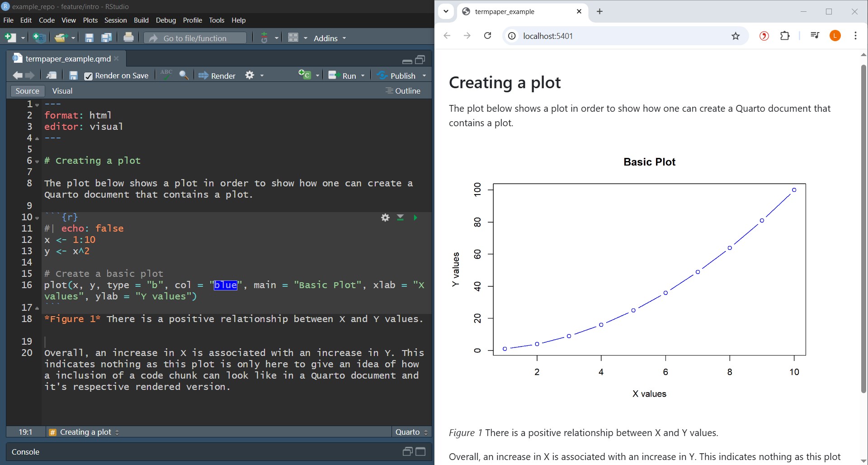Open New File dropdown arrow
Screen dimensions: 868x465
pyautogui.click(x=23, y=38)
